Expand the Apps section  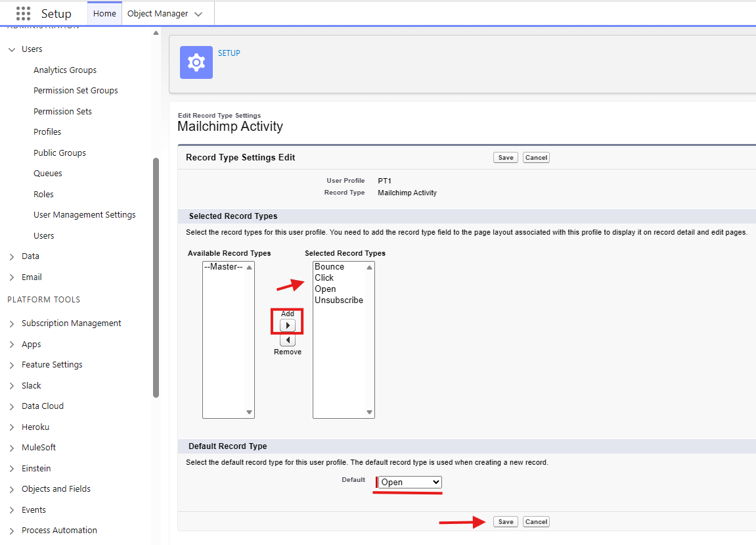12,344
